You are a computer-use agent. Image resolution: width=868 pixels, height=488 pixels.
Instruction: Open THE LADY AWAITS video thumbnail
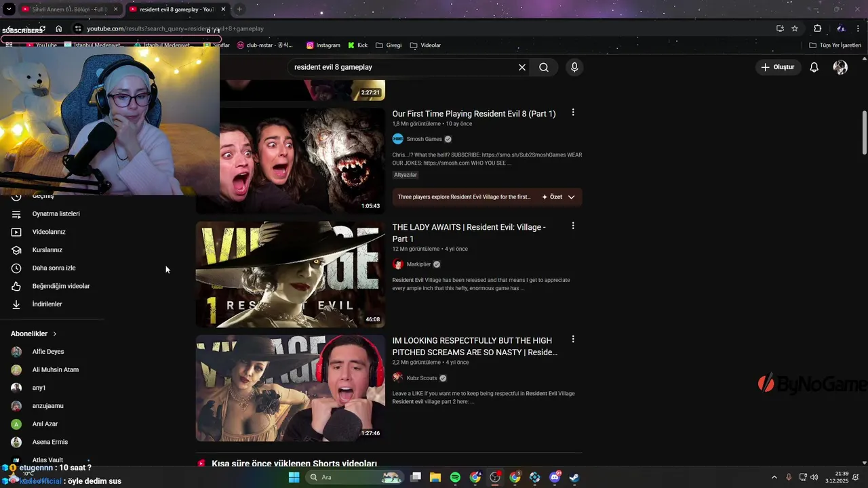tap(290, 274)
